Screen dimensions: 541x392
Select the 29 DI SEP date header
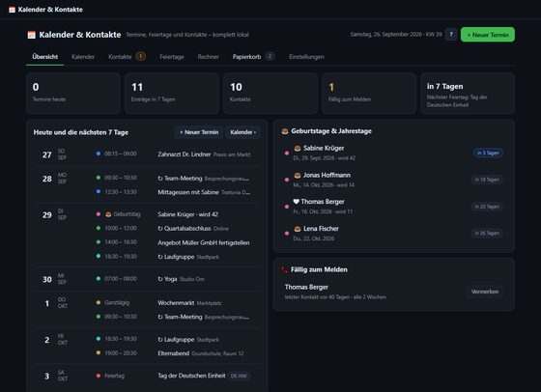54,214
